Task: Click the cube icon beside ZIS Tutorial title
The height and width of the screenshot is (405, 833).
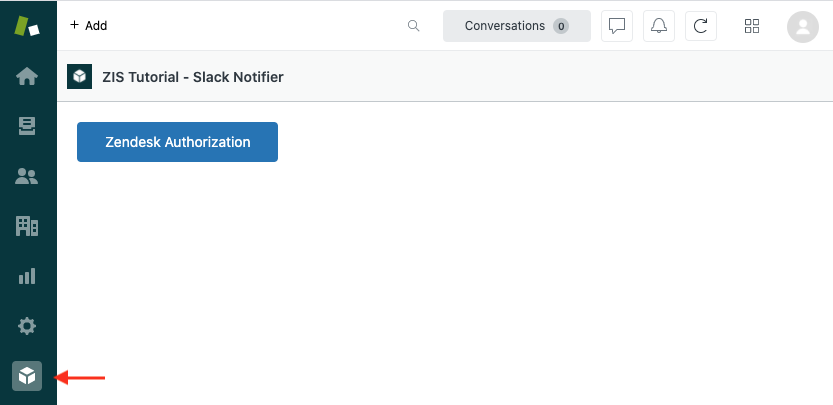Action: (80, 77)
